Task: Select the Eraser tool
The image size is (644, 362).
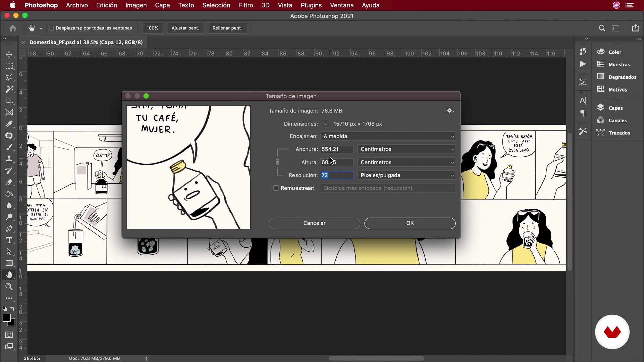Action: 9,182
